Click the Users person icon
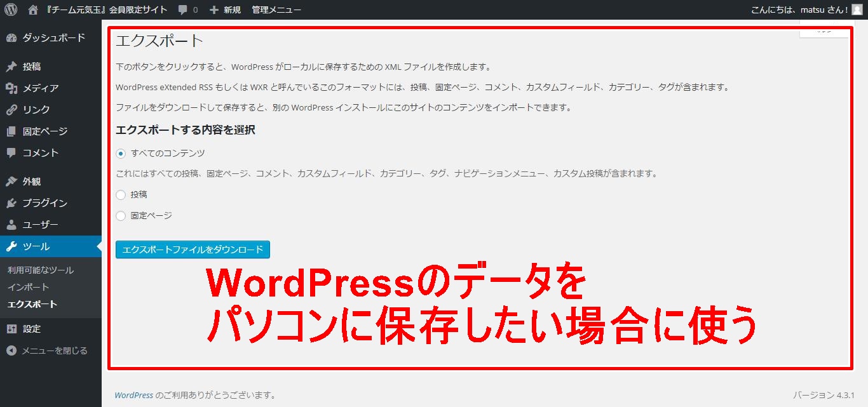The height and width of the screenshot is (407, 868). click(x=11, y=225)
